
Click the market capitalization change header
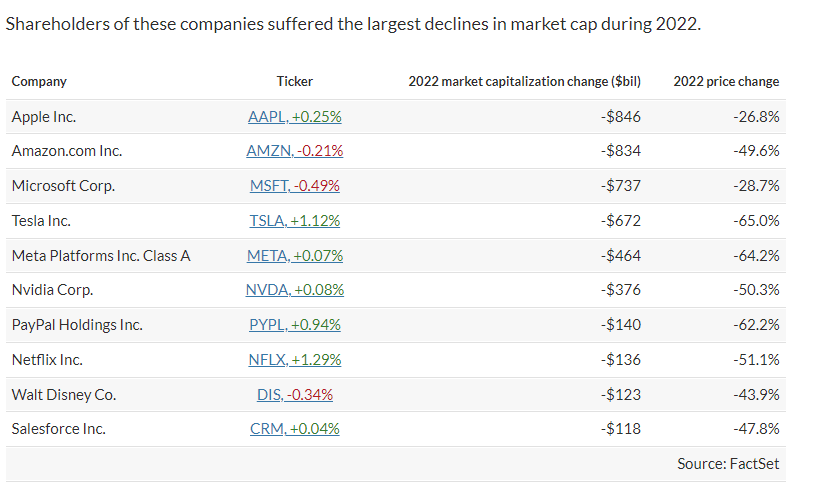tap(524, 82)
